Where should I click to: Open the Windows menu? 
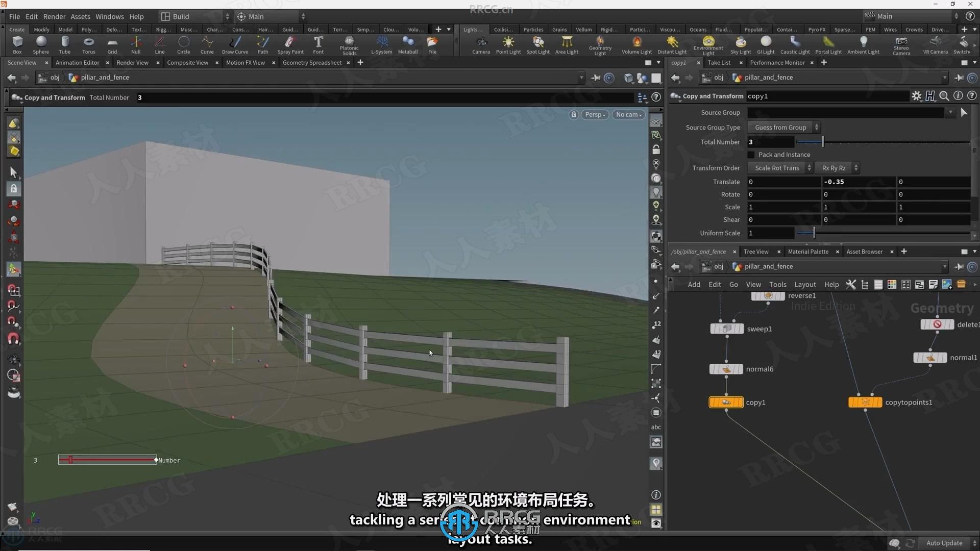[x=109, y=16]
